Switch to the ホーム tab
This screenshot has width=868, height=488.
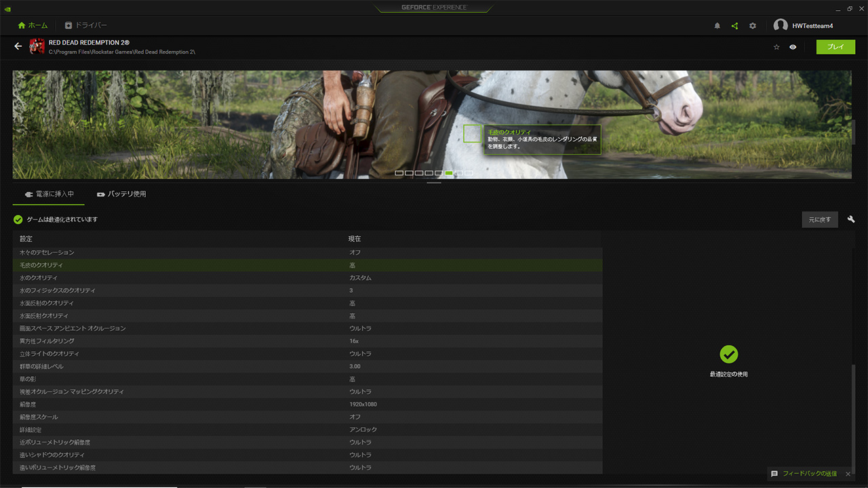[33, 26]
